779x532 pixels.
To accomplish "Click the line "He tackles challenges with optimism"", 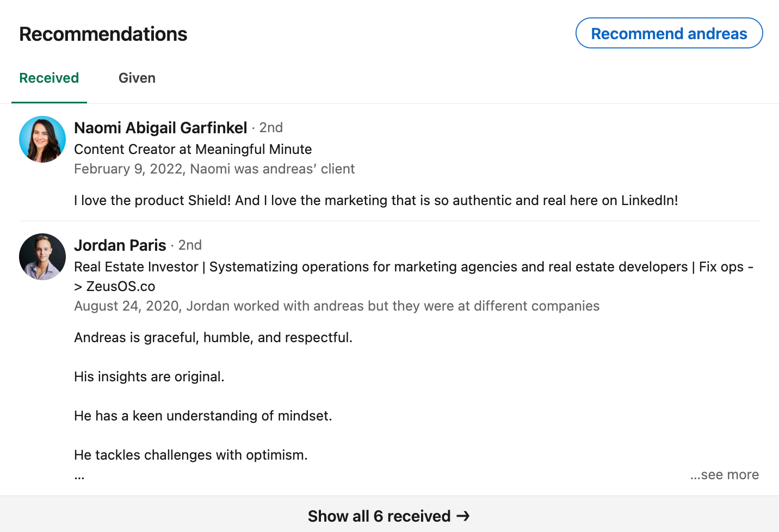I will [191, 455].
